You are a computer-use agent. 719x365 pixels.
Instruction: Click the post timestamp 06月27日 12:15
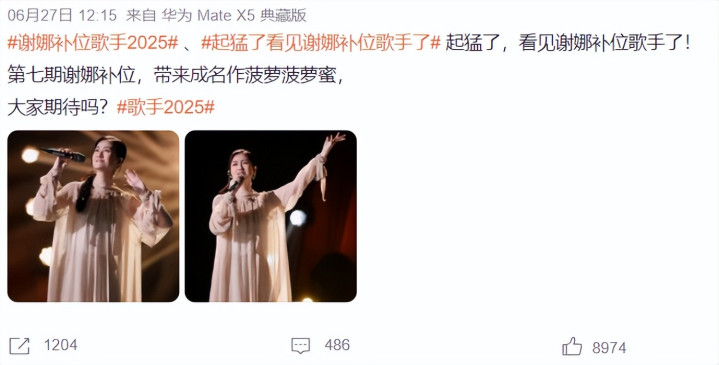pos(62,16)
